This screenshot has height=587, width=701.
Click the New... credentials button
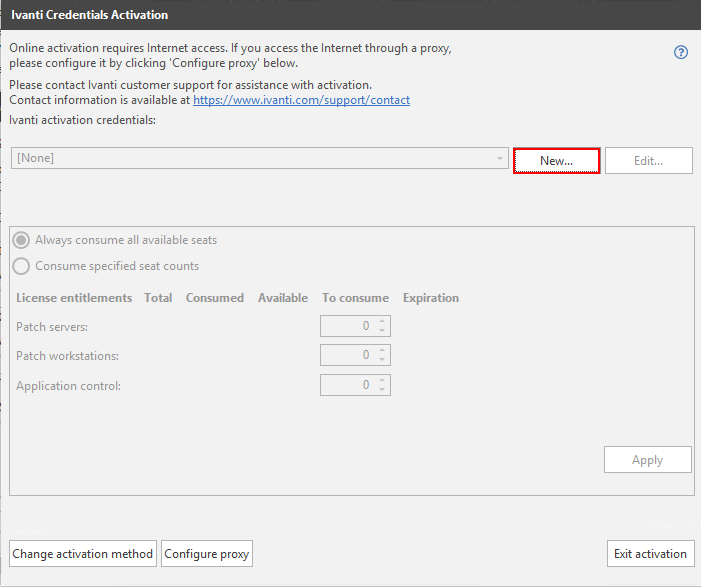tap(556, 160)
